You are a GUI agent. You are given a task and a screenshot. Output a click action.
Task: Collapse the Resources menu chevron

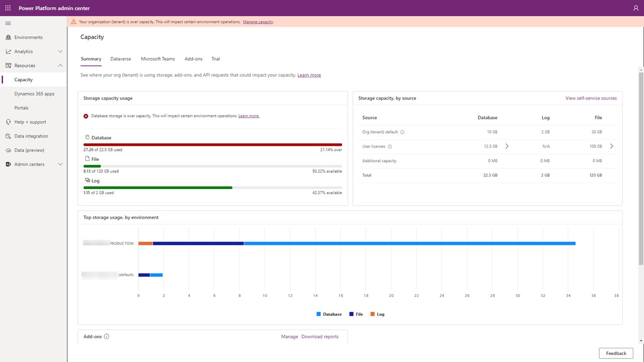[x=60, y=65]
